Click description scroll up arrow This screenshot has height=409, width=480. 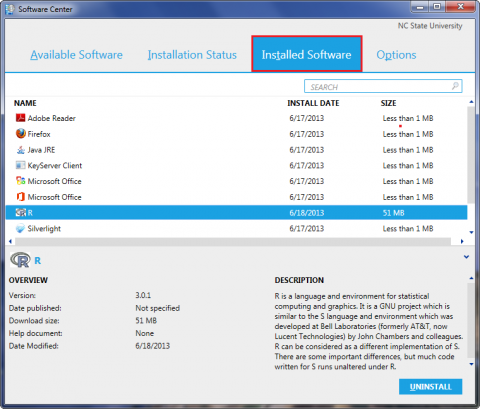pyautogui.click(x=471, y=278)
